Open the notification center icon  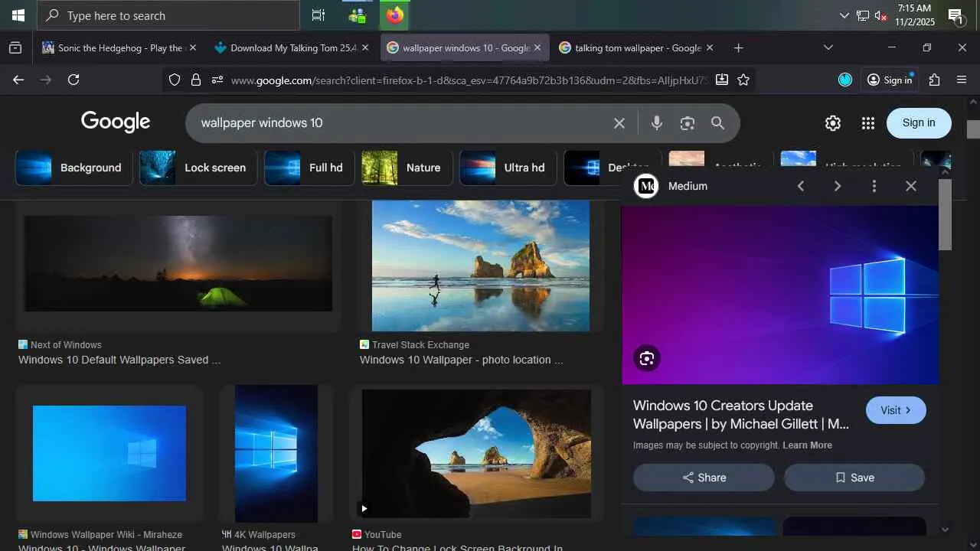click(955, 15)
